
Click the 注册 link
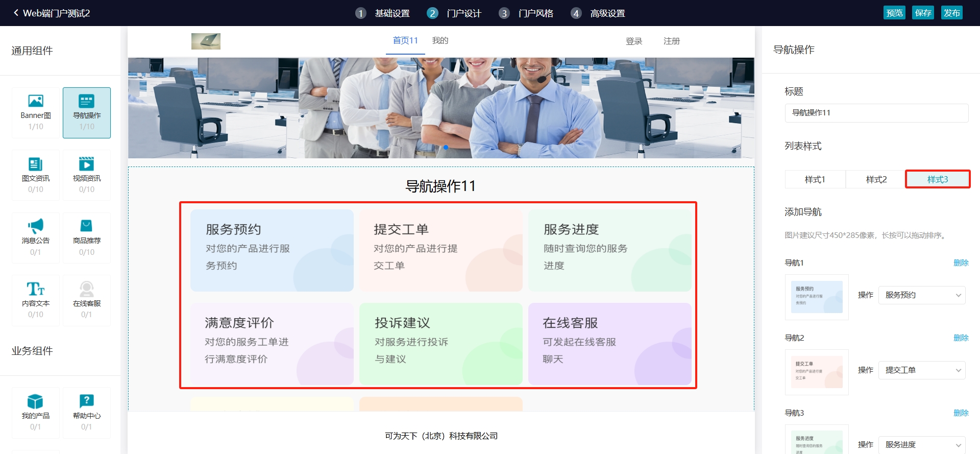click(672, 41)
